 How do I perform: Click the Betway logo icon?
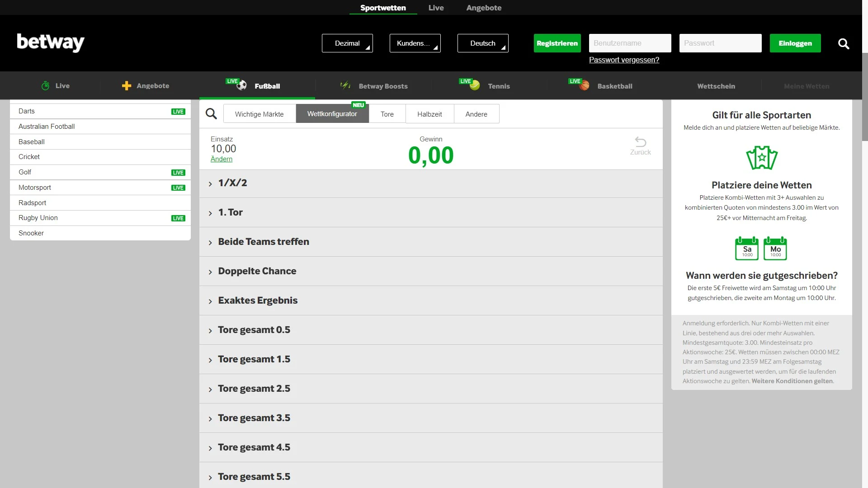51,43
